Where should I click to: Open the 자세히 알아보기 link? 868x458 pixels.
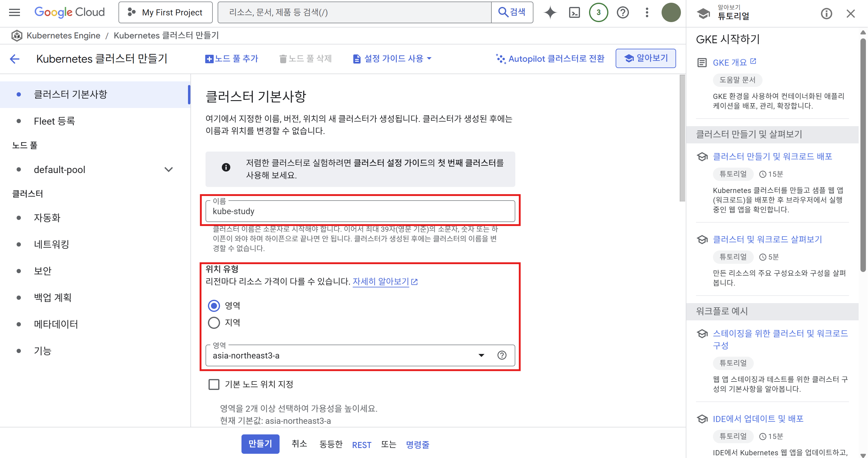(x=381, y=281)
